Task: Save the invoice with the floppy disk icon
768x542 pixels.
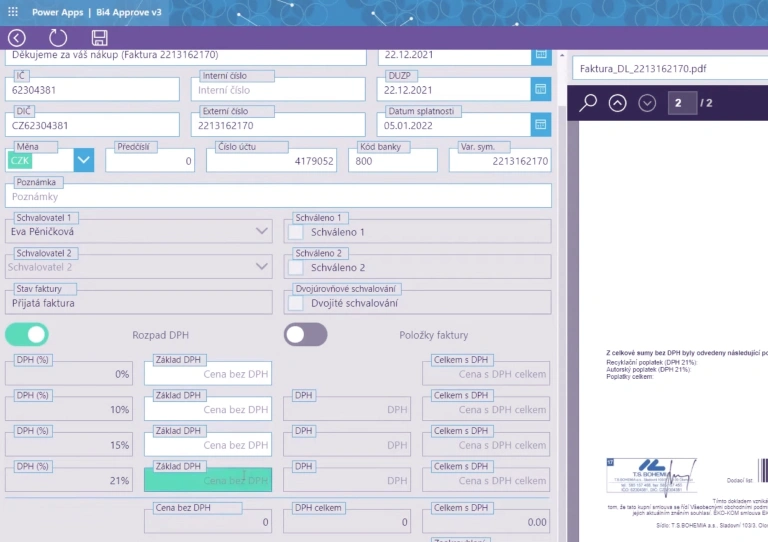Action: (x=99, y=38)
